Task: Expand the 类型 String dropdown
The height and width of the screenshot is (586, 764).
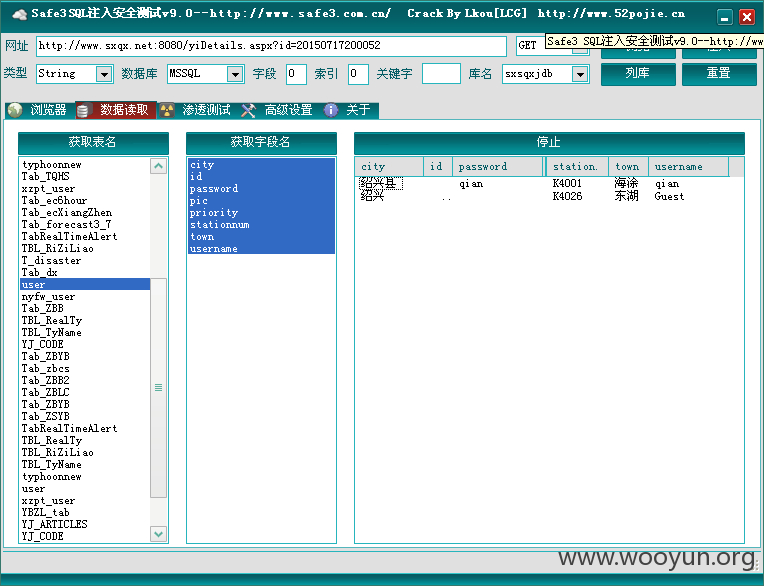Action: coord(104,75)
